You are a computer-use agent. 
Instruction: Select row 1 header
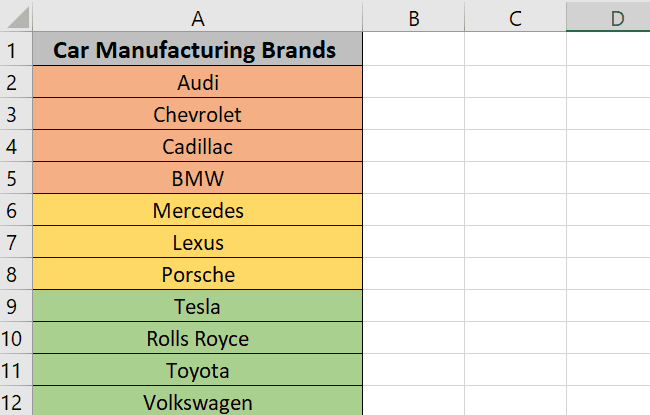coord(16,49)
